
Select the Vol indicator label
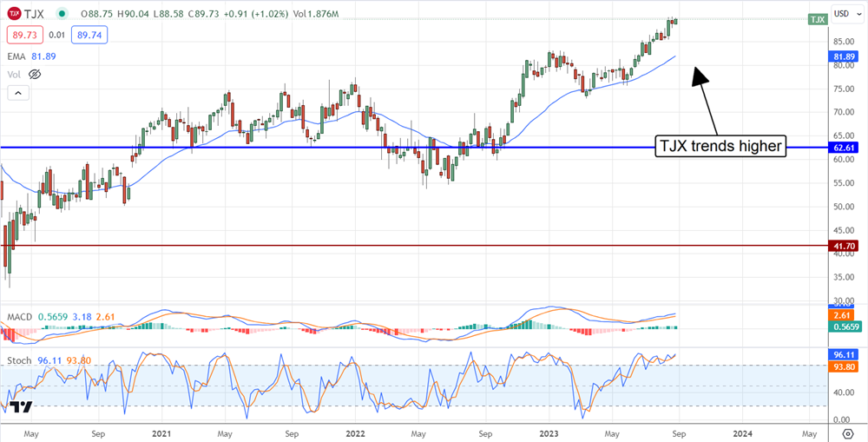pyautogui.click(x=15, y=74)
